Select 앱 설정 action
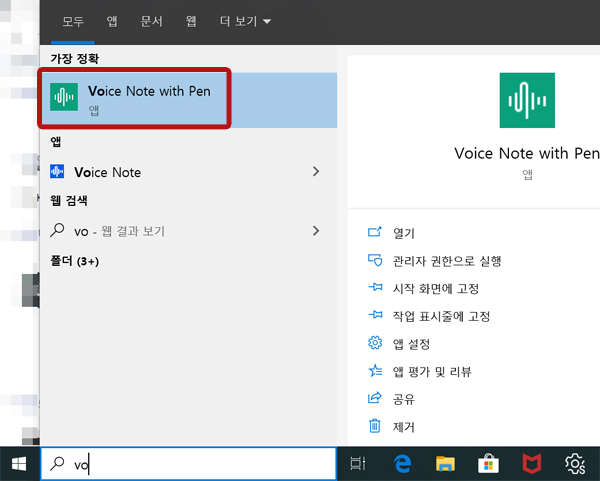 pos(411,344)
